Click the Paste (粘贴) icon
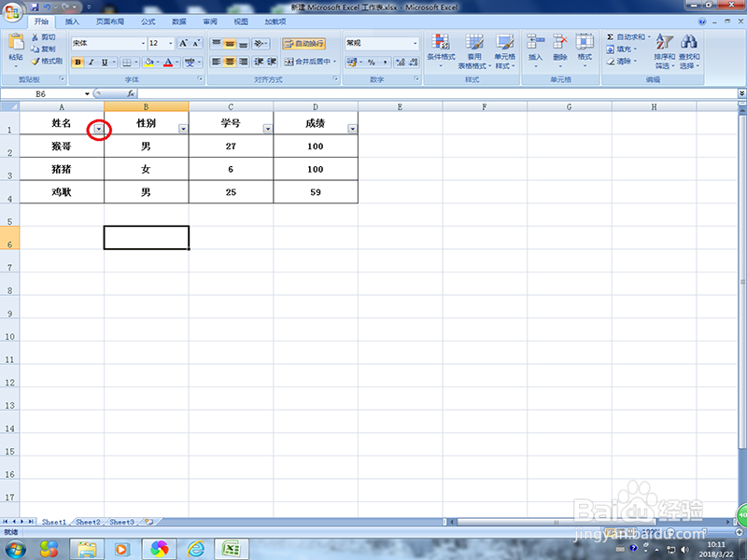The width and height of the screenshot is (747, 560). 16,43
